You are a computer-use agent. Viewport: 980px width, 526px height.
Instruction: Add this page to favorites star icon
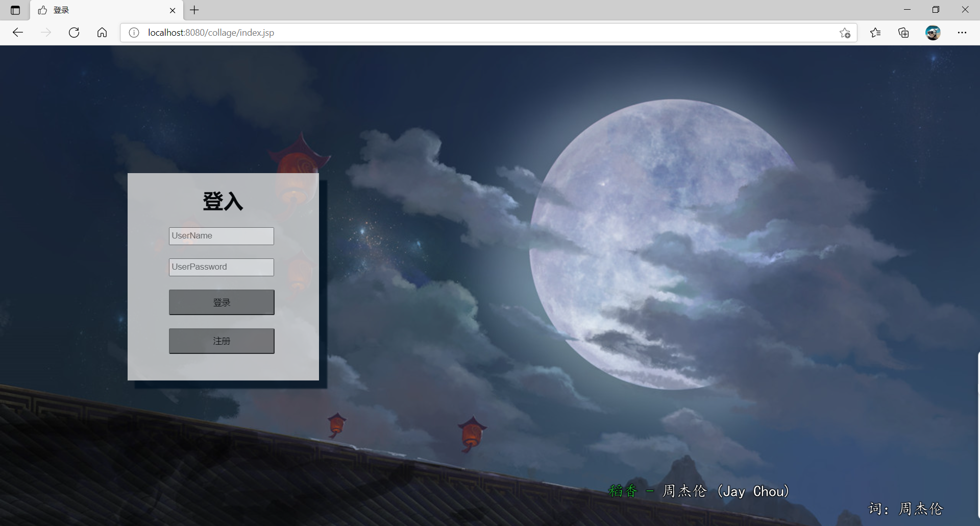[x=845, y=33]
